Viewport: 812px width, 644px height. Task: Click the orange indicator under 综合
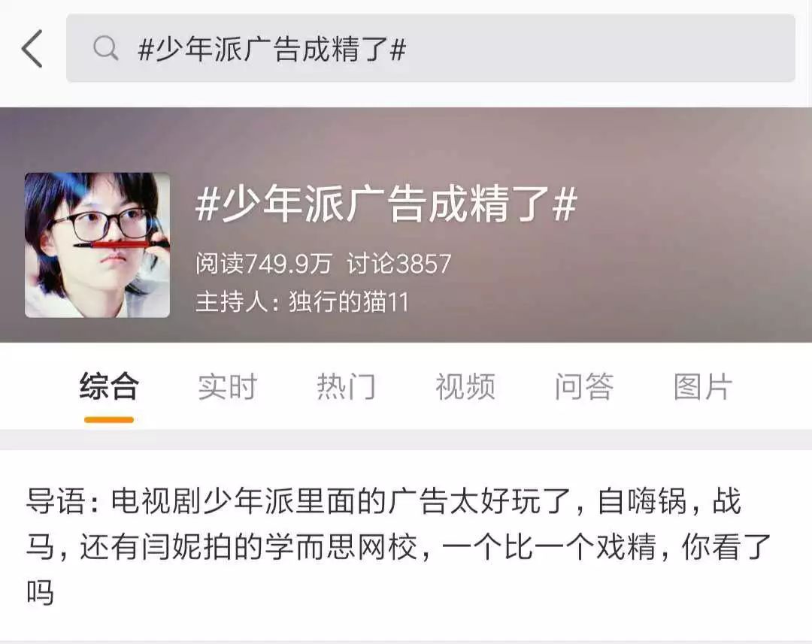click(109, 420)
